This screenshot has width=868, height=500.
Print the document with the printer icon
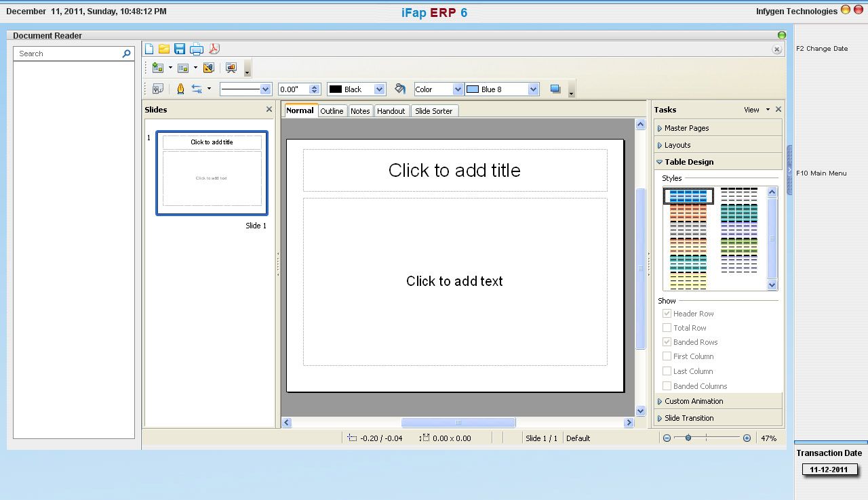(x=197, y=49)
